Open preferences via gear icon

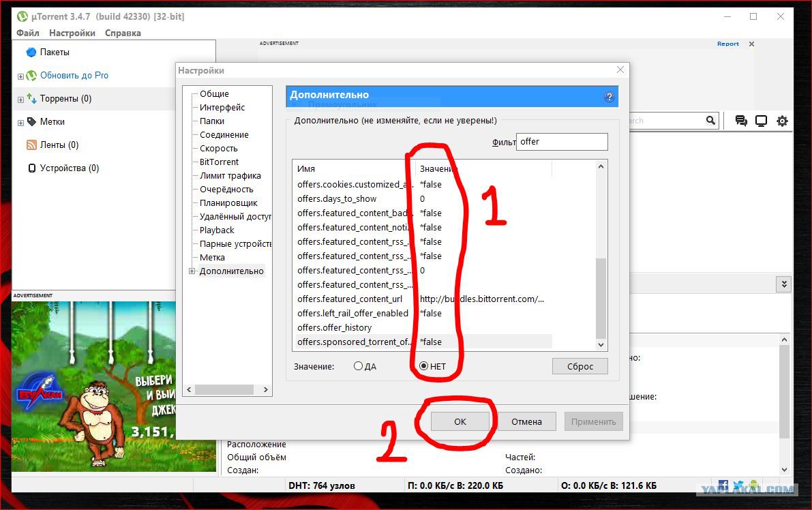point(782,121)
